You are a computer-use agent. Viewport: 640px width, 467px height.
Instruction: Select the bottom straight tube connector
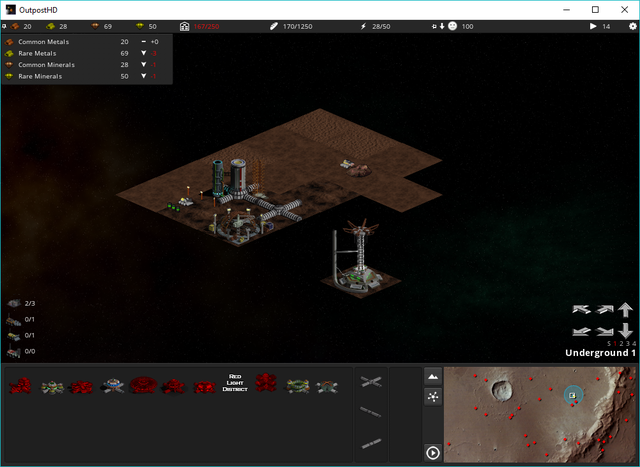371,444
